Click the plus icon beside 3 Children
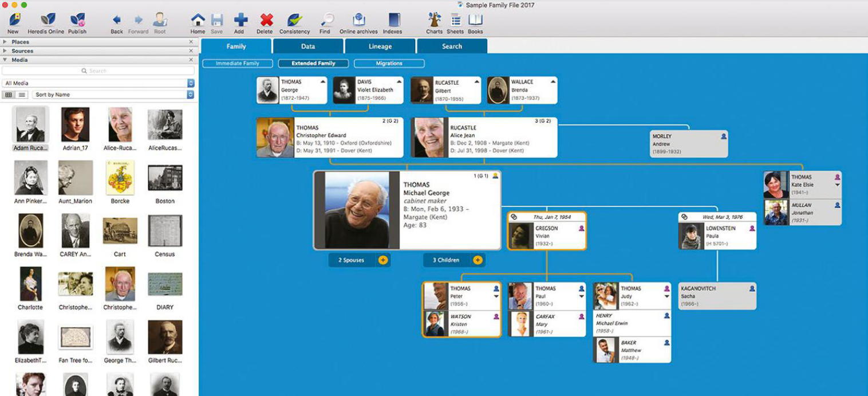This screenshot has height=396, width=868. [478, 260]
